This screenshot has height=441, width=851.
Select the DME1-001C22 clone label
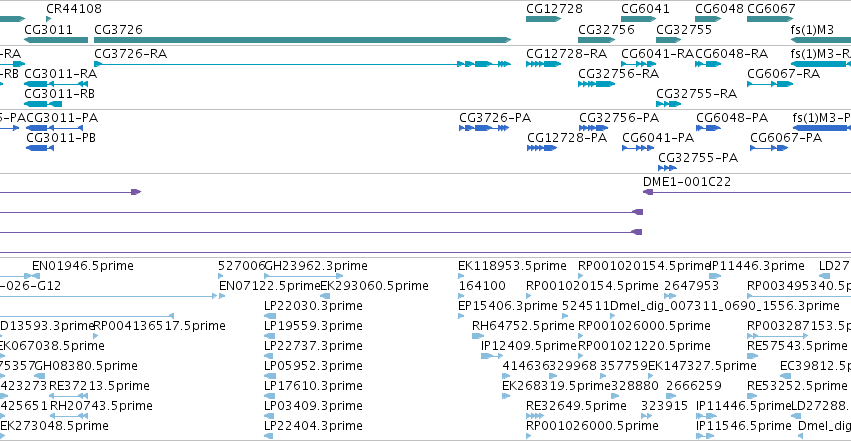(x=687, y=182)
